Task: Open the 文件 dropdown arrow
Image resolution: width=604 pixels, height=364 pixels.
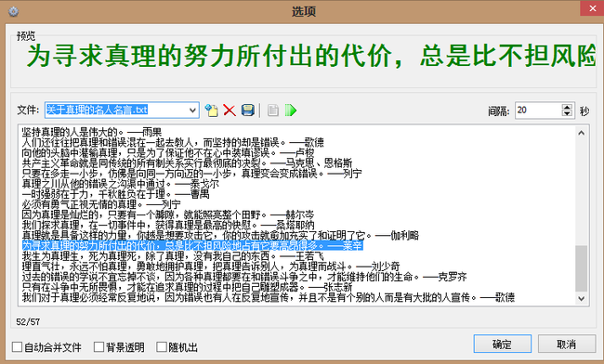Action: [x=193, y=110]
